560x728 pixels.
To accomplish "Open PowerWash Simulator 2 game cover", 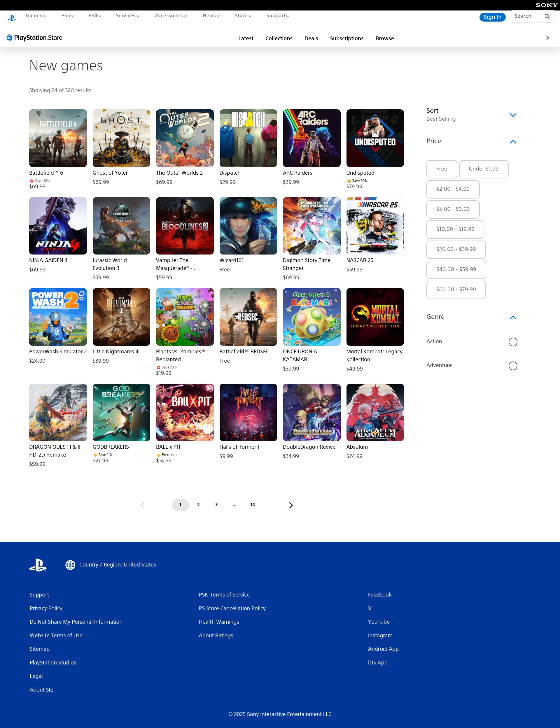I will 58,317.
